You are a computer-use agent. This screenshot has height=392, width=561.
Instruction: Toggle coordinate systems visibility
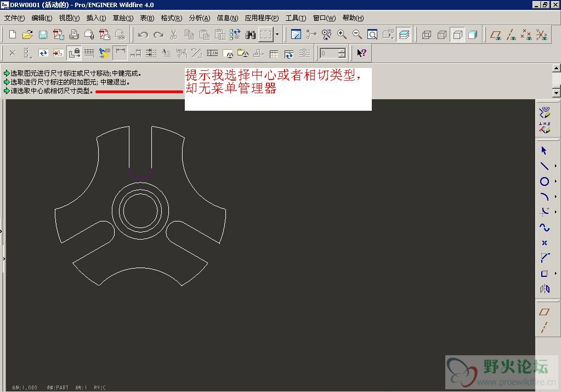[x=542, y=35]
